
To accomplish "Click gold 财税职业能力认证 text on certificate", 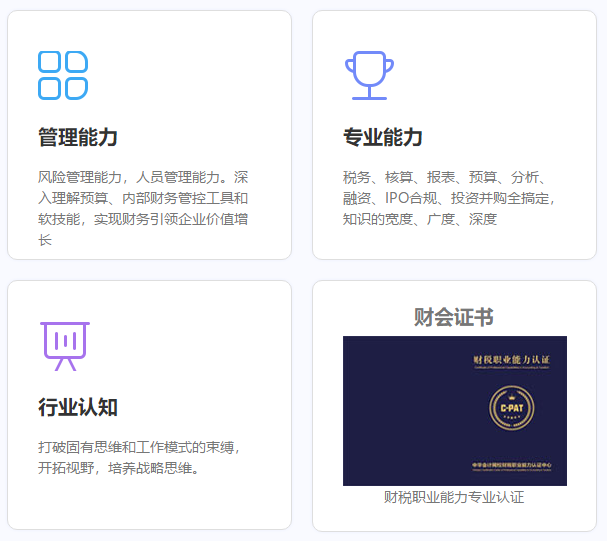I will tap(511, 360).
